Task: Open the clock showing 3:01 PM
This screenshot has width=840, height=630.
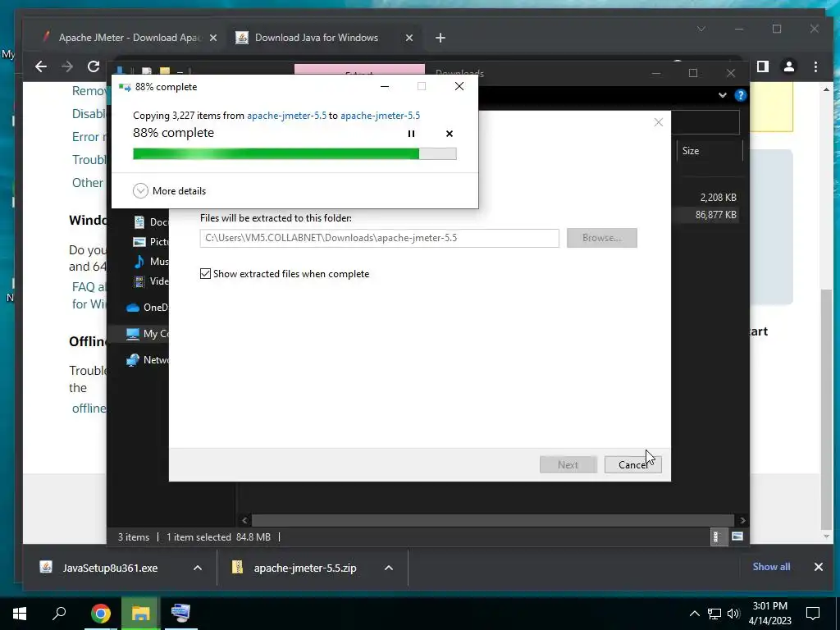Action: pos(769,614)
